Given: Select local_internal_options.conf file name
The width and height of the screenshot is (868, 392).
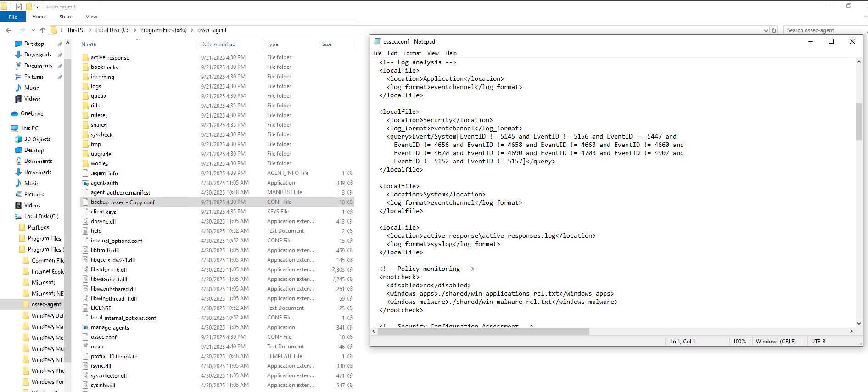Looking at the screenshot, I should (123, 318).
